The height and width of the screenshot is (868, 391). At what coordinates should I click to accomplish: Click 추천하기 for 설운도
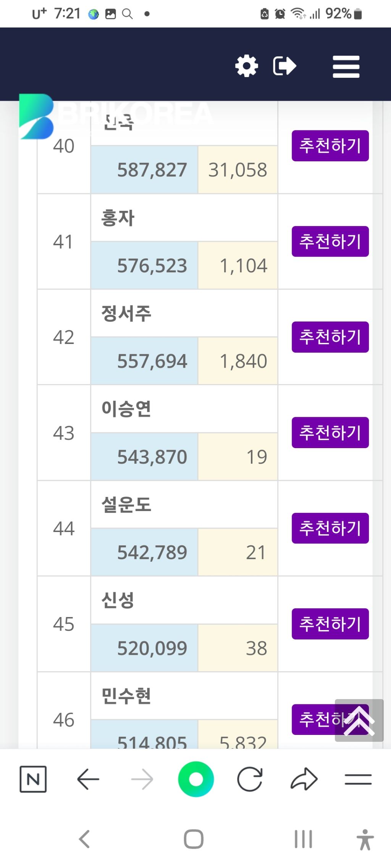pos(330,528)
